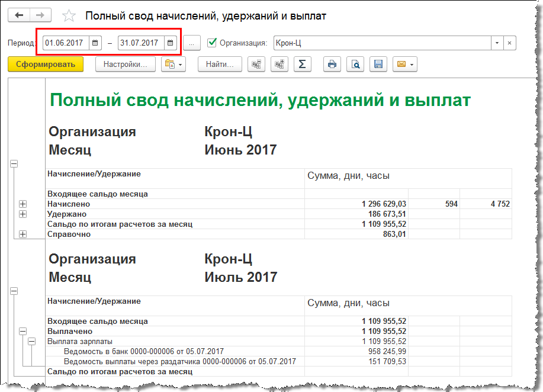This screenshot has width=543, height=392.
Task: Open calendar for period start date
Action: [95, 43]
